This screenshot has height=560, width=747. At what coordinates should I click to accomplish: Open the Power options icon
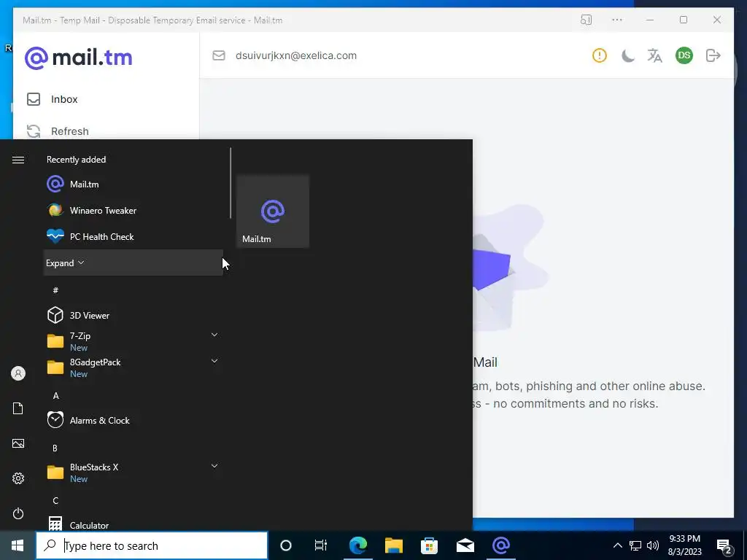(x=18, y=513)
